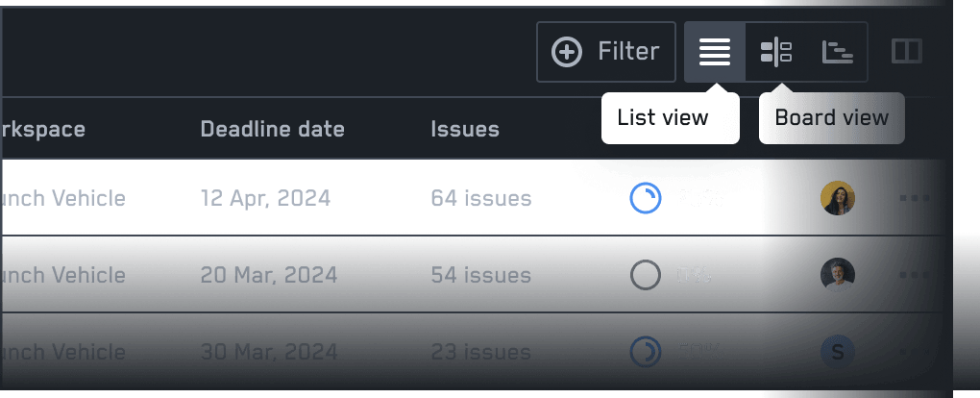Switch to List view icon
The image size is (980, 398).
(x=715, y=52)
